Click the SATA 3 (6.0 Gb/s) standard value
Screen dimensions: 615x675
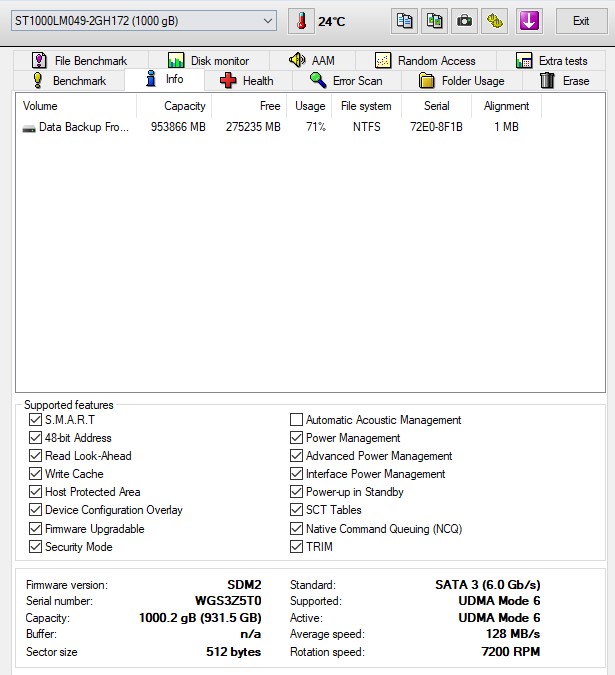(488, 585)
